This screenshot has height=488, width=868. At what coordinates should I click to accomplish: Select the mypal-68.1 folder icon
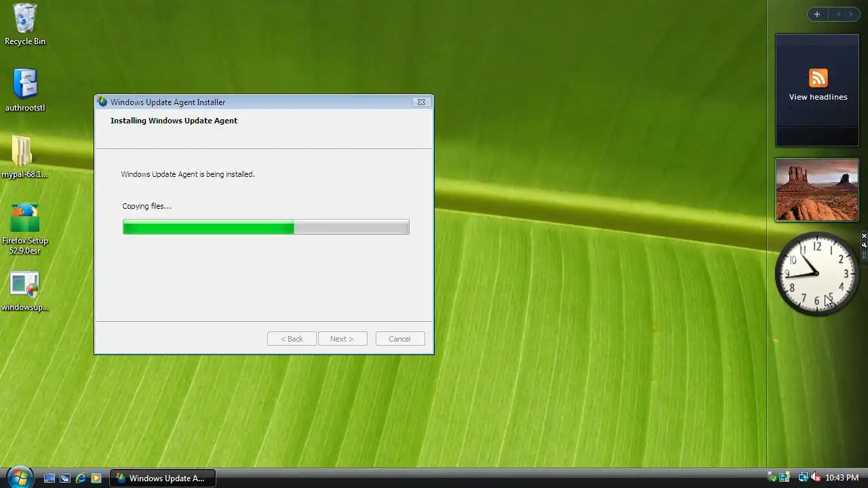click(25, 157)
